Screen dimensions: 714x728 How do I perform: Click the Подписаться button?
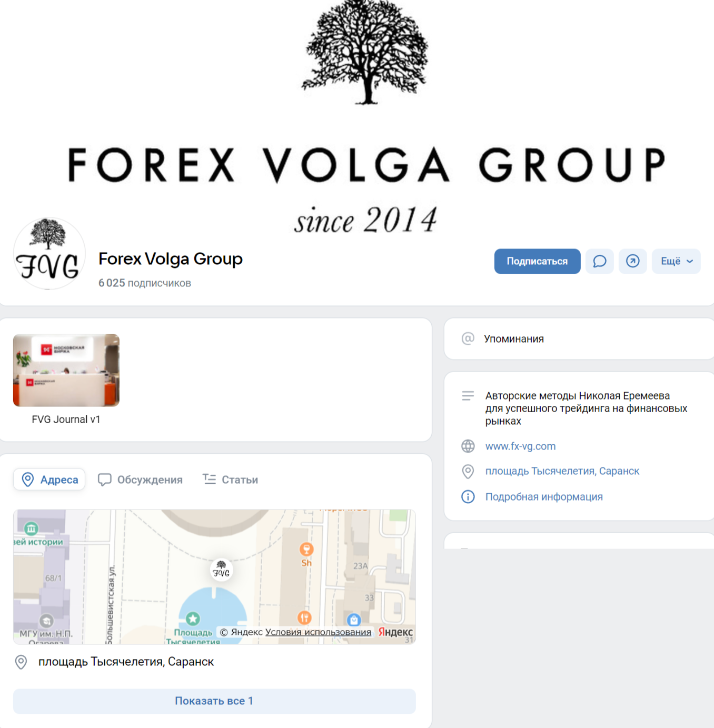click(537, 261)
